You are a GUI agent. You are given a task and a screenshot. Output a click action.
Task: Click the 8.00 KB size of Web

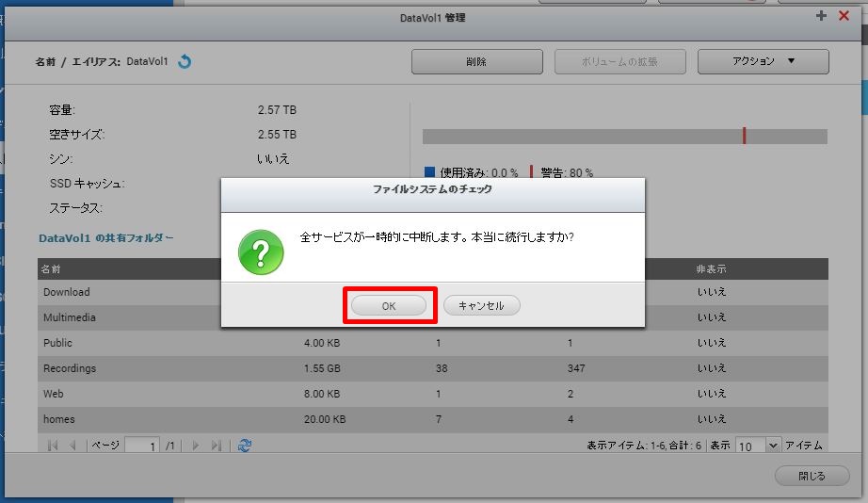coord(322,394)
